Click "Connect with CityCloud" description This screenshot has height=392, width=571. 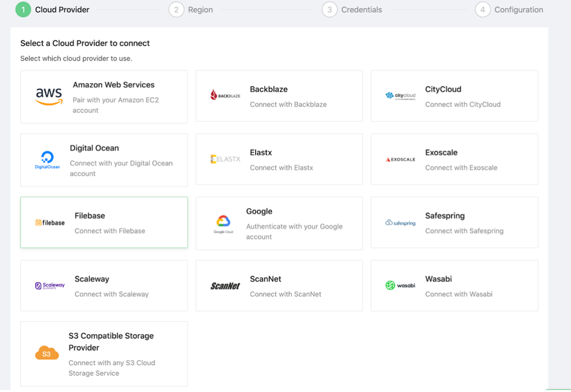[x=463, y=104]
